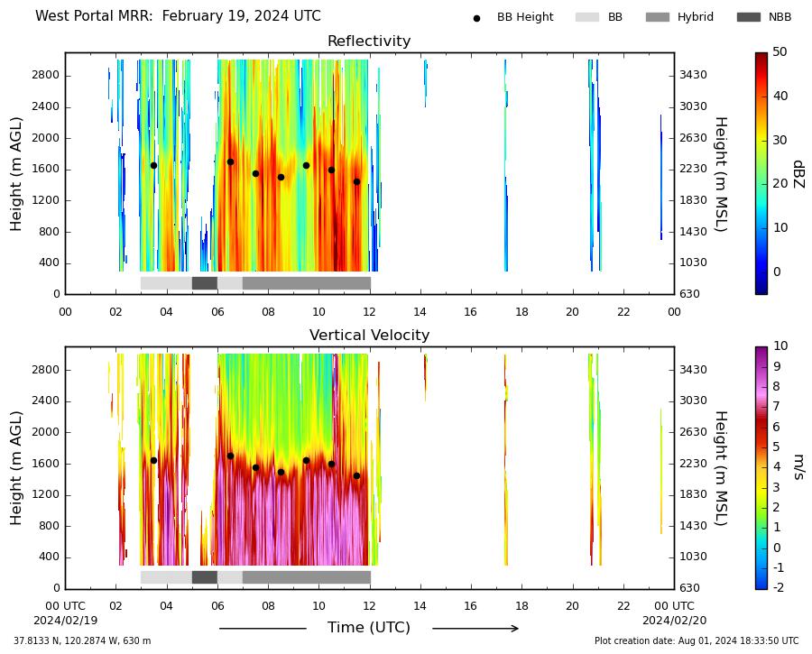Select the 'NBB' legend label
This screenshot has height=654, width=812.
point(780,17)
